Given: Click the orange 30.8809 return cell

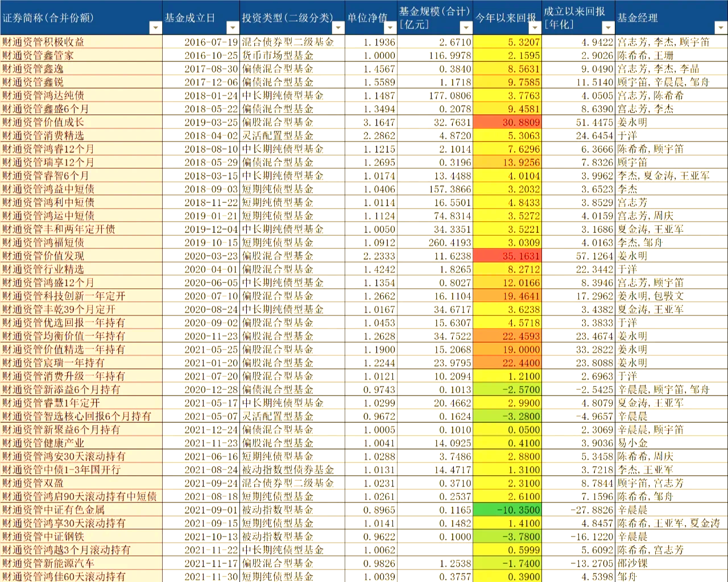Looking at the screenshot, I should 507,122.
